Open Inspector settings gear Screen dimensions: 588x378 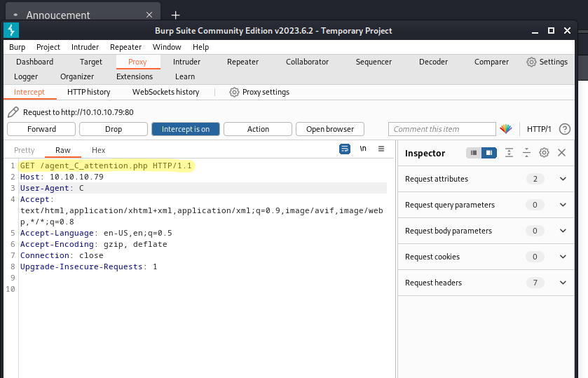[544, 153]
